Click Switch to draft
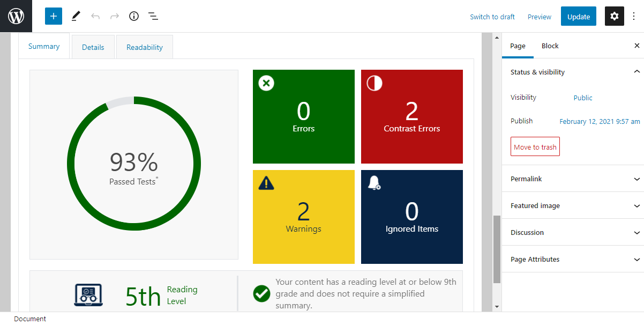This screenshot has width=644, height=325. [x=492, y=17]
